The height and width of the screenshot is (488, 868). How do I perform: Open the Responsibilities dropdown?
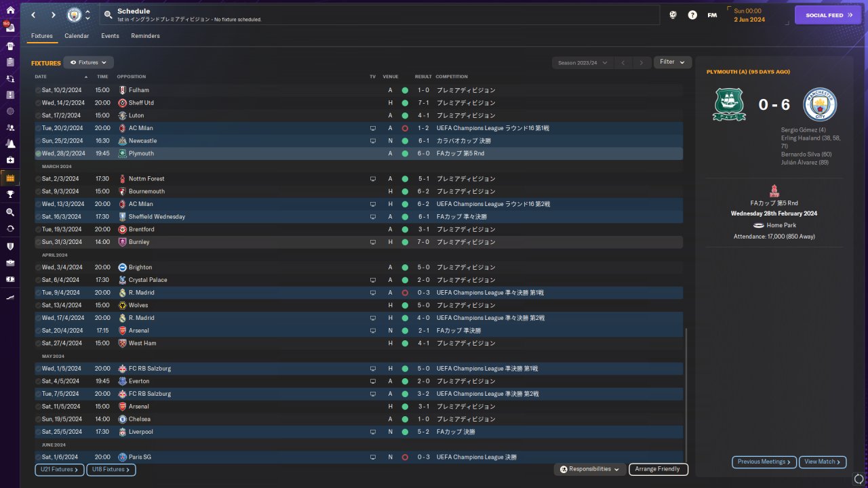(589, 469)
